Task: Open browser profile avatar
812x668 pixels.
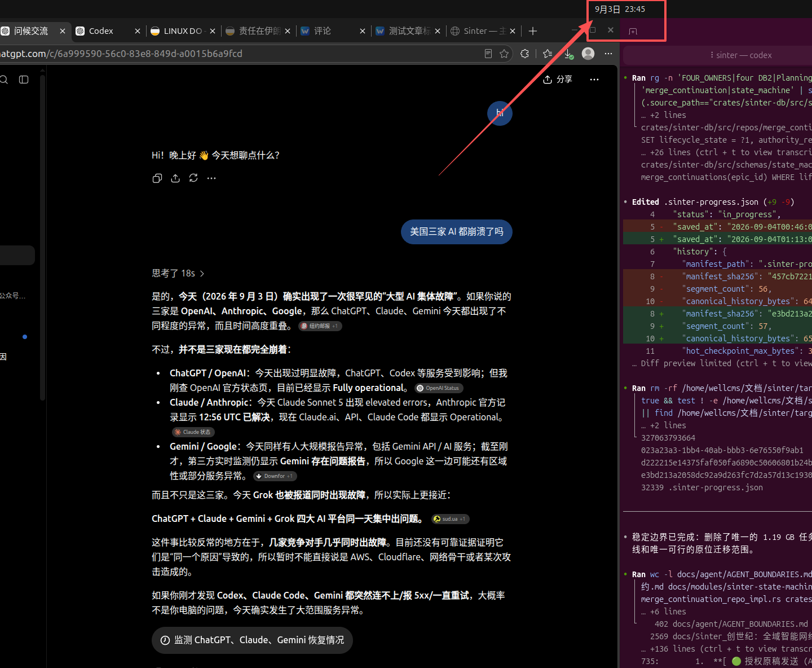Action: [588, 54]
